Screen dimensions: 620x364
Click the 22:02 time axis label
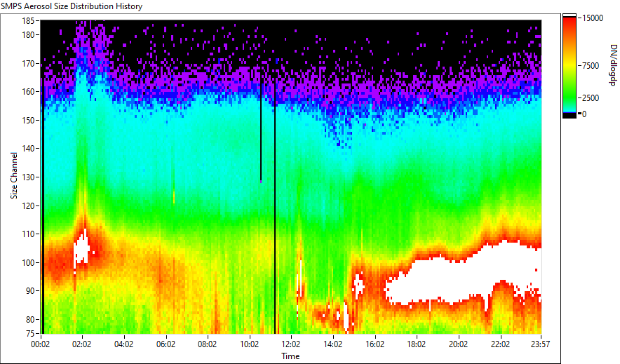click(500, 344)
